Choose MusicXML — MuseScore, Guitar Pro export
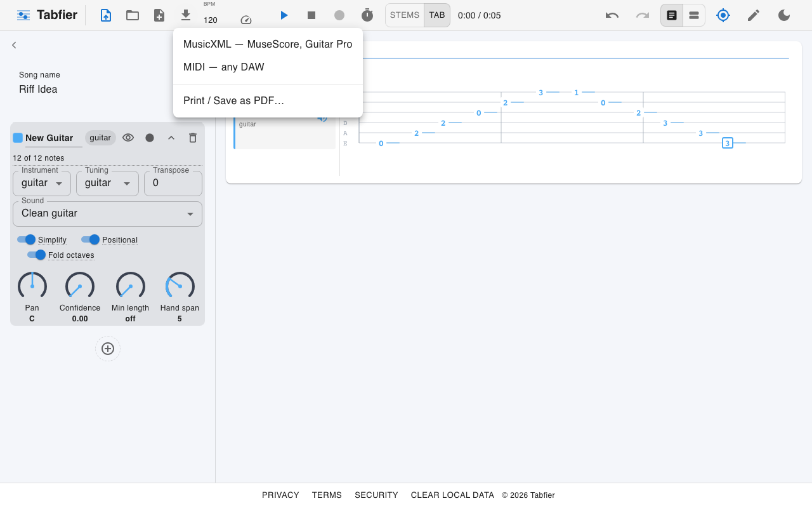 (x=268, y=44)
